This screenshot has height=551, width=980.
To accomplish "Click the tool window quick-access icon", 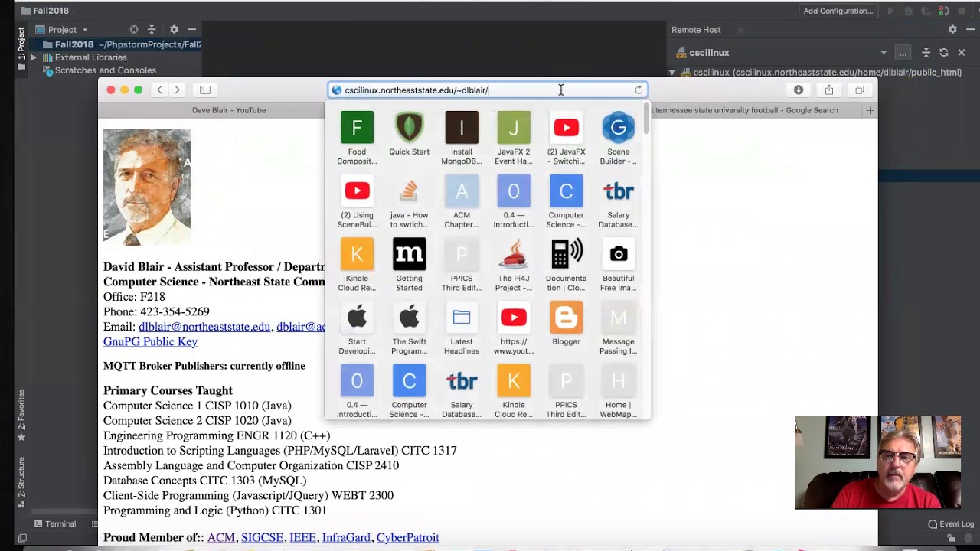I will 22,539.
